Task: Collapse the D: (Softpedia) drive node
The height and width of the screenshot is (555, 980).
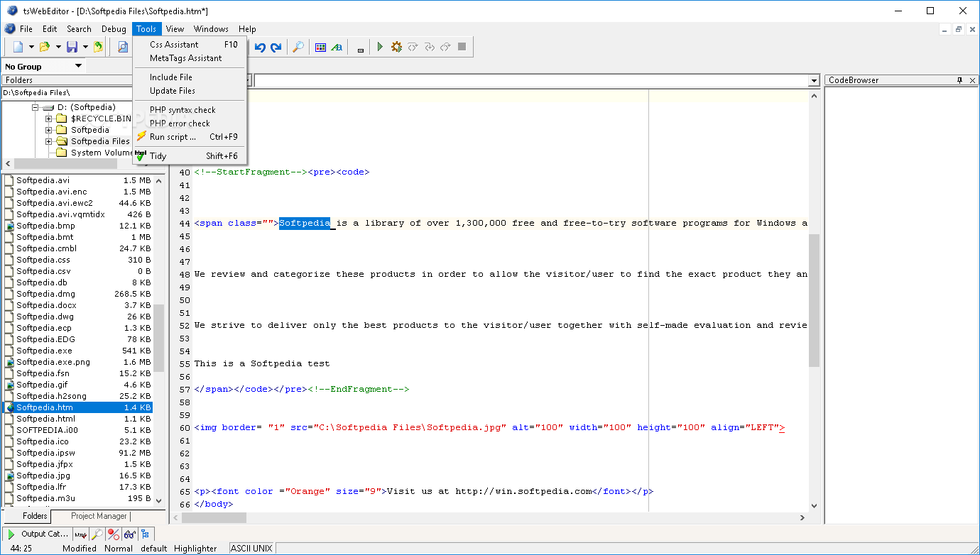Action: click(x=35, y=107)
